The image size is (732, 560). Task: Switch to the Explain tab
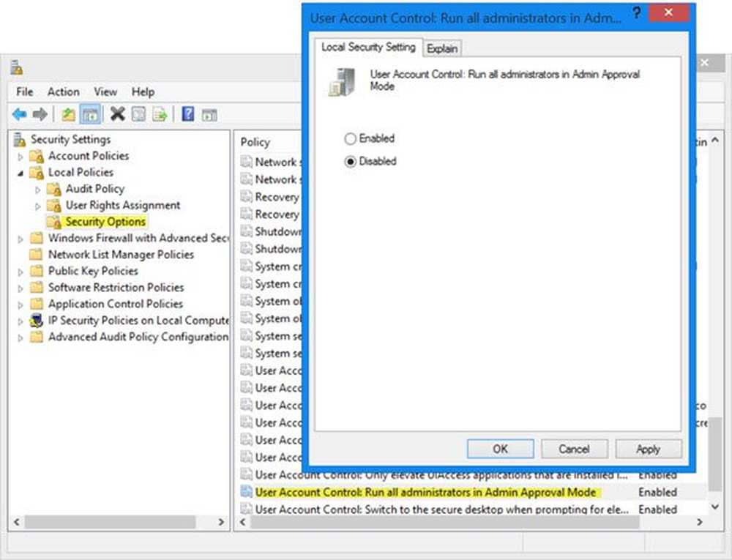click(x=442, y=48)
